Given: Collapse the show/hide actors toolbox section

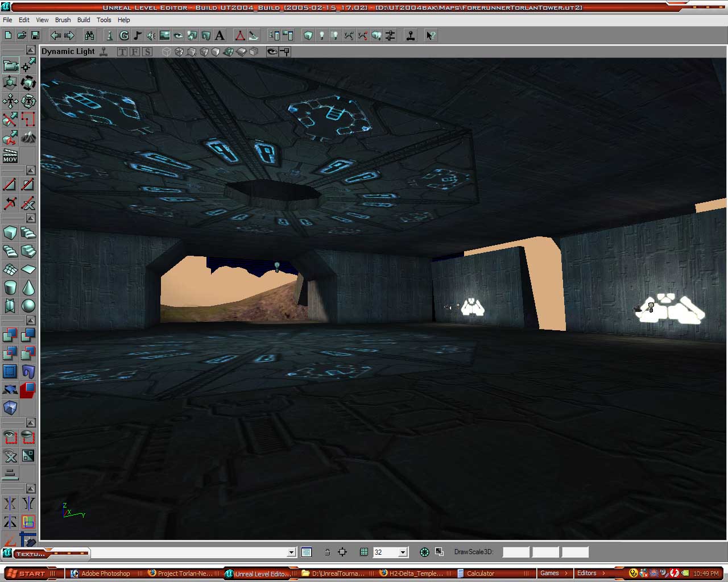Looking at the screenshot, I should tap(31, 423).
